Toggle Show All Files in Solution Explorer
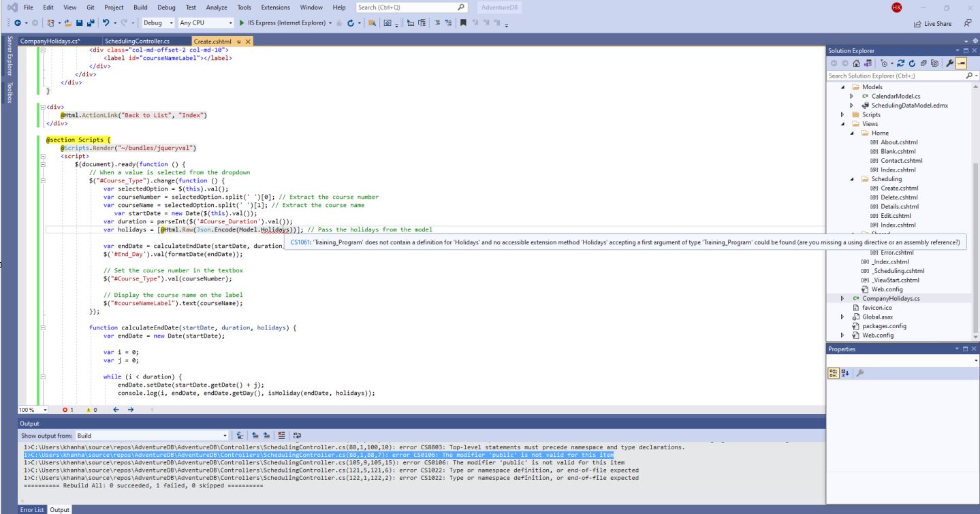The image size is (980, 514). tap(934, 62)
